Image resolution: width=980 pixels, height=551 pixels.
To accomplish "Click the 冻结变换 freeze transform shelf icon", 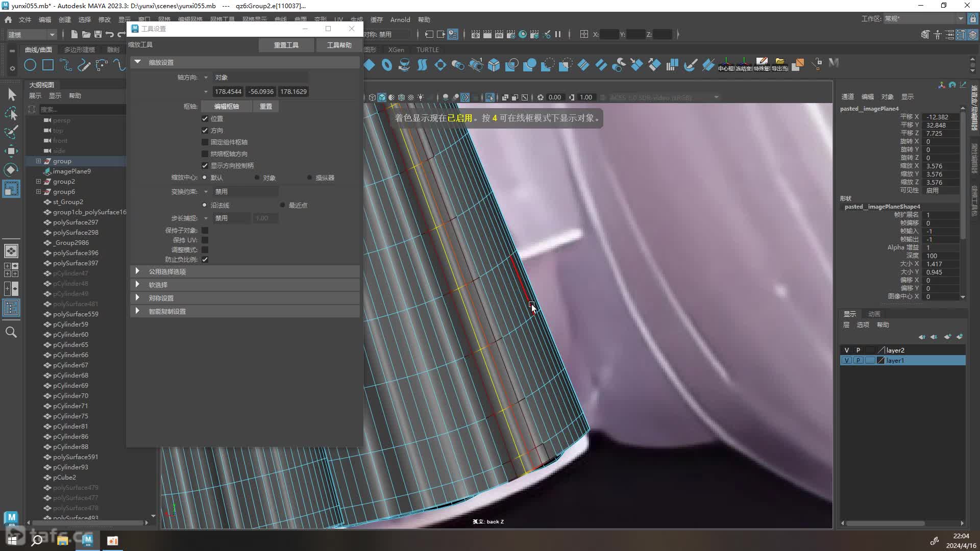I will 744,65.
